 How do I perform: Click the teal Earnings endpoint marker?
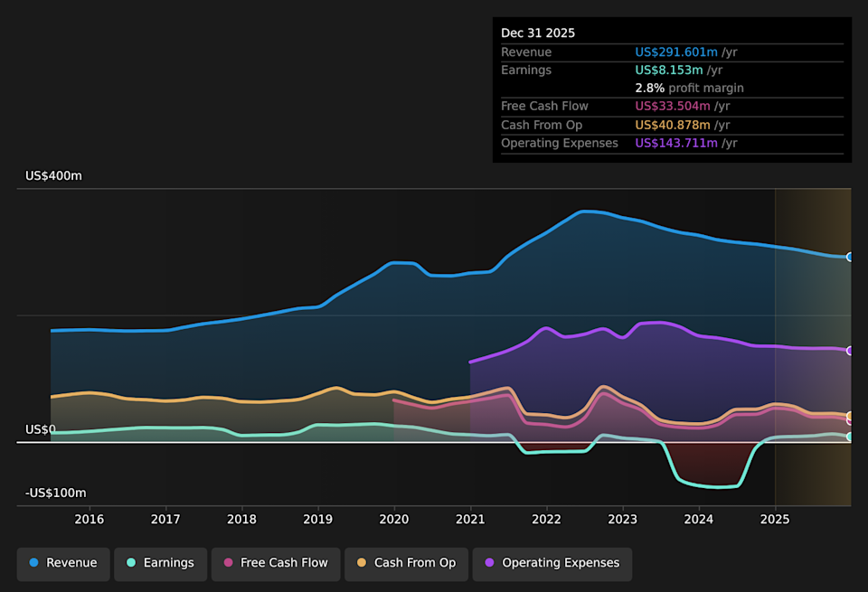[850, 437]
